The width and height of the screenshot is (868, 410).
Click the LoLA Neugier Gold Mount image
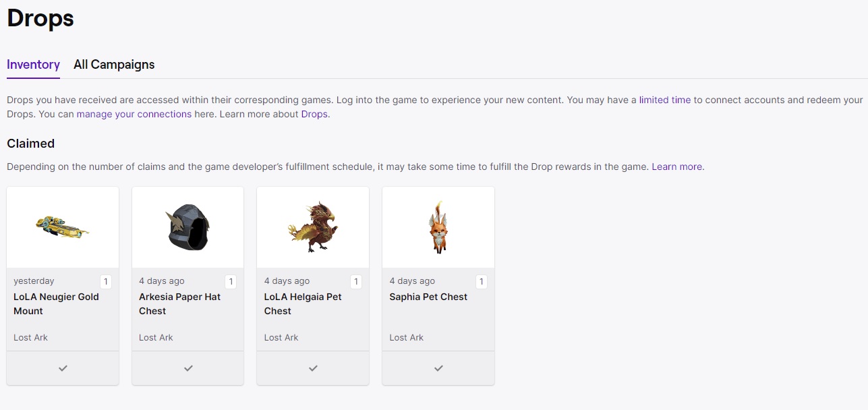tap(63, 227)
